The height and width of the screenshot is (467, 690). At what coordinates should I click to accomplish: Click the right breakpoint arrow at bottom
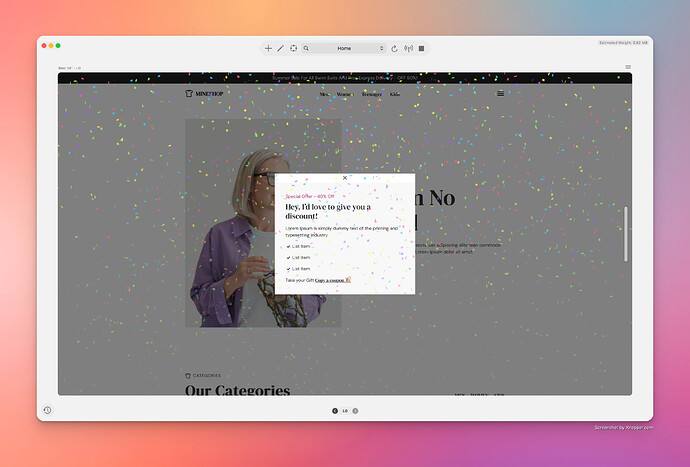(x=355, y=410)
